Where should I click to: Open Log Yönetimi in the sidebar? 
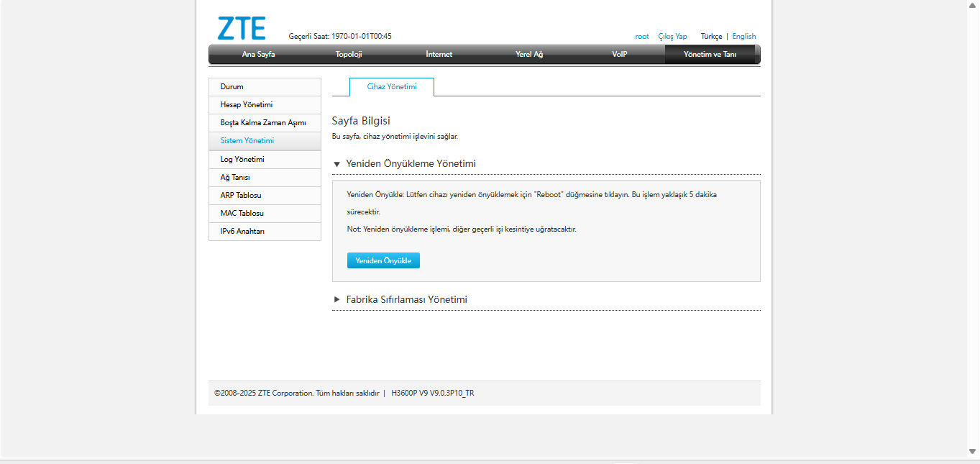click(265, 160)
